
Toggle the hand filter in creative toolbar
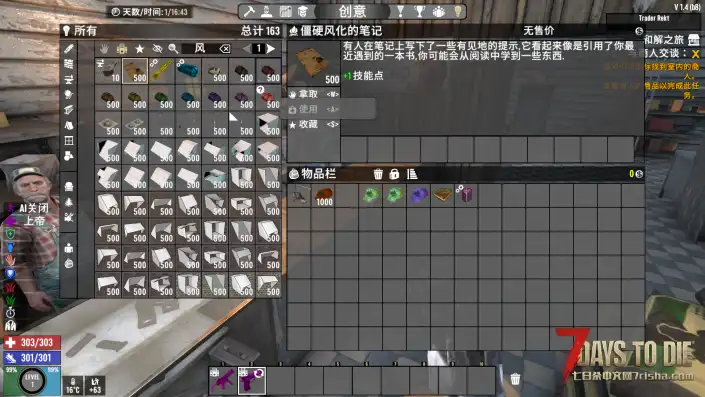click(x=104, y=49)
